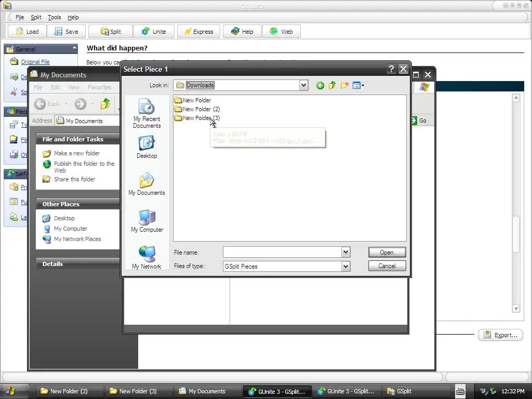Go back to last folder visited
532x399 pixels.
320,86
